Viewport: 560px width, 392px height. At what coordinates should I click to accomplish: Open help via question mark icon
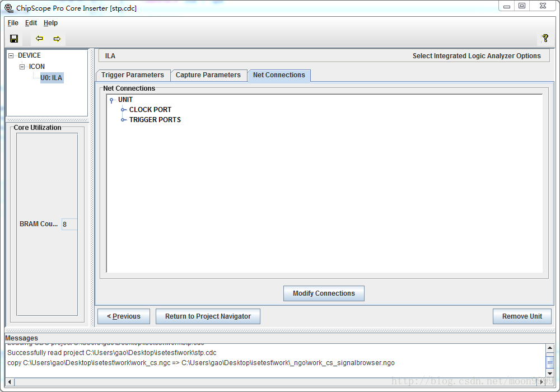545,38
